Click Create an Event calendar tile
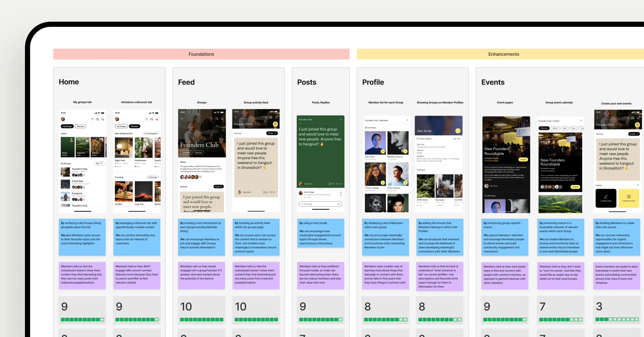Viewport: 644px width, 337px height. [x=629, y=198]
